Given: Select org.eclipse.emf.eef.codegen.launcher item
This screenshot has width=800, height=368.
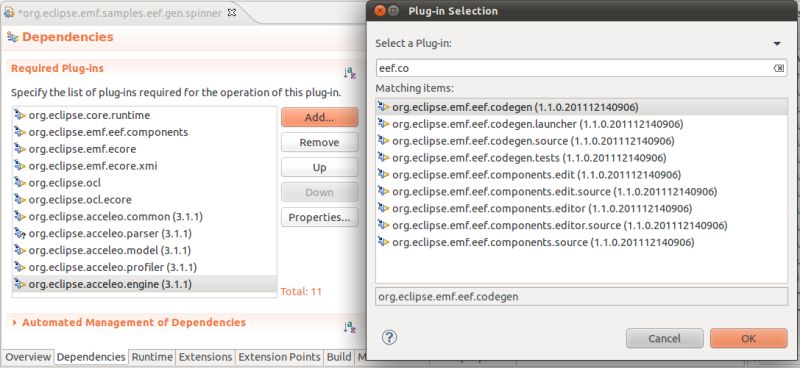Looking at the screenshot, I should coord(581,124).
